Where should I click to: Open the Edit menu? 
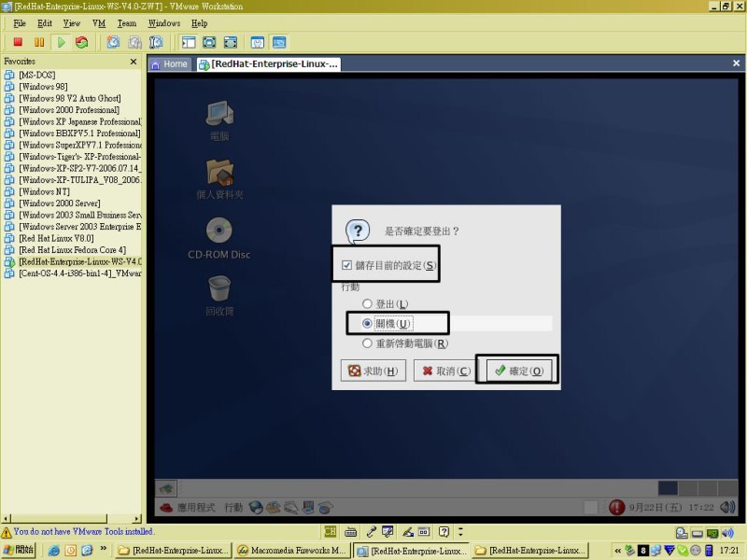coord(45,23)
